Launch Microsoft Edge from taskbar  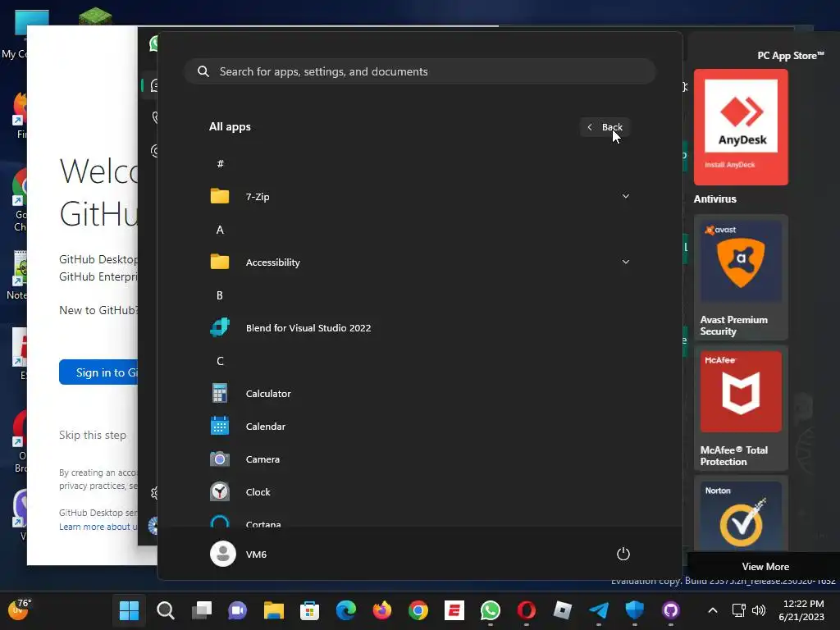click(346, 610)
